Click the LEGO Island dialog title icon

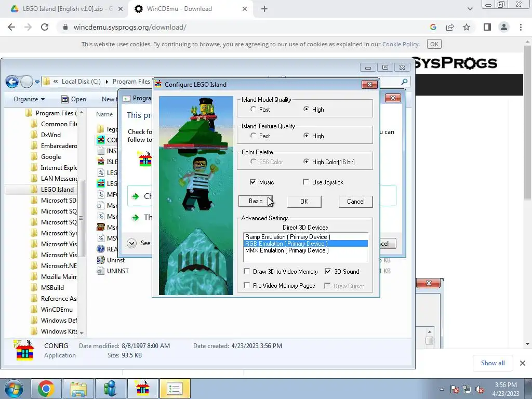click(x=158, y=84)
